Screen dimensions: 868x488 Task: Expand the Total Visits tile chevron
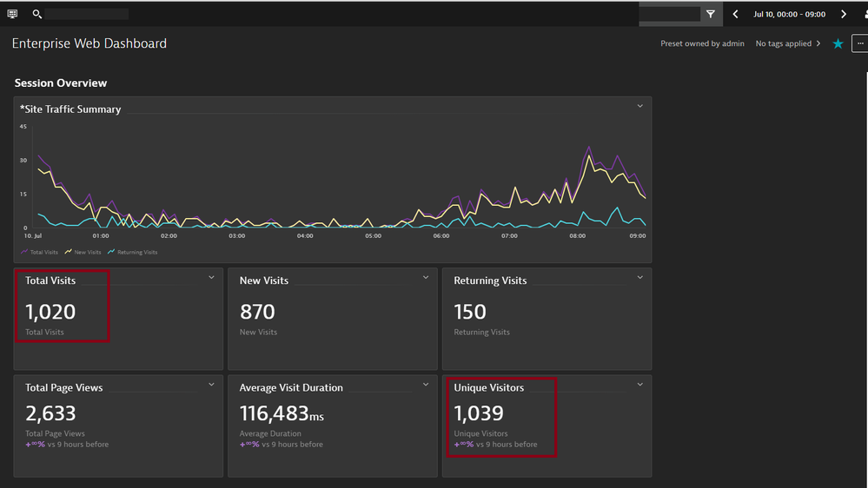coord(211,278)
